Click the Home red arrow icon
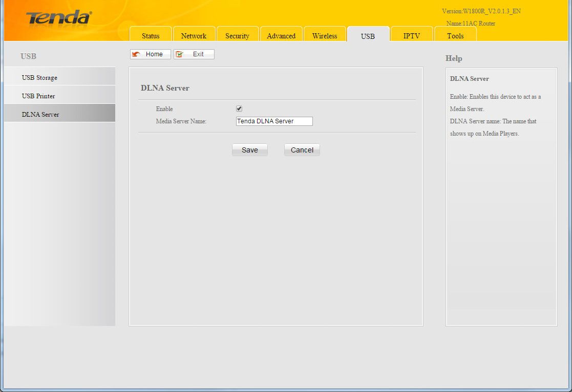Viewport: 572px width, 392px height. 136,54
